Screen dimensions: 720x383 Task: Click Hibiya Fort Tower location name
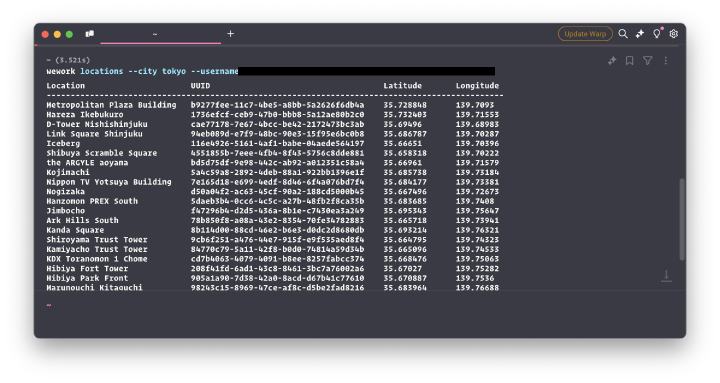(87, 269)
